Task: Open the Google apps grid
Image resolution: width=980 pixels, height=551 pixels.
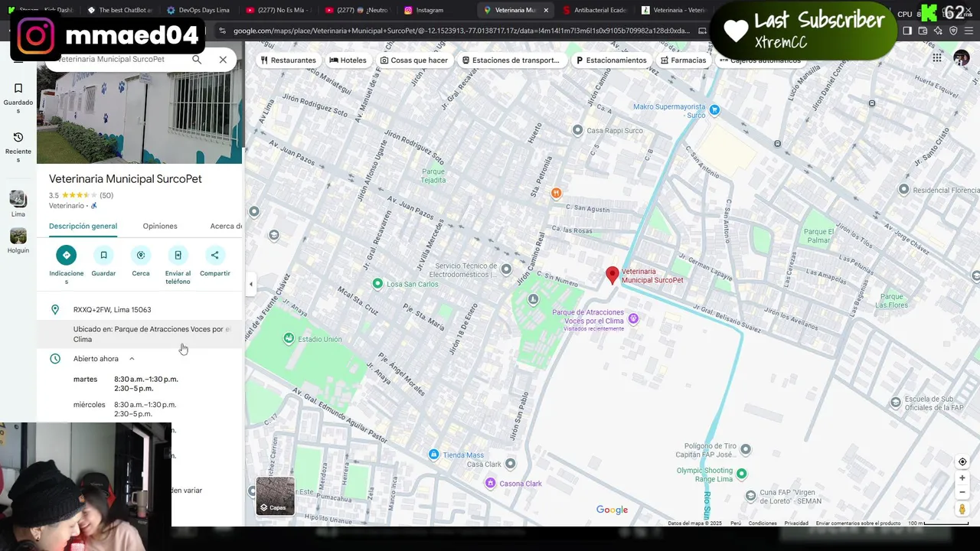Action: click(937, 57)
